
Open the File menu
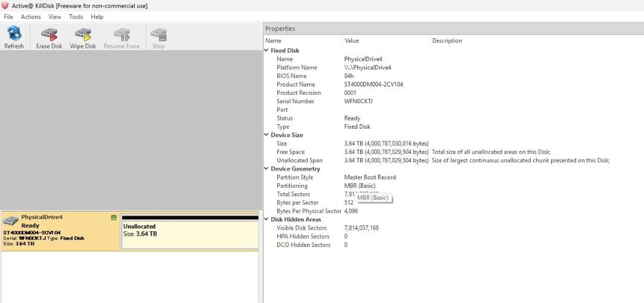click(x=8, y=17)
